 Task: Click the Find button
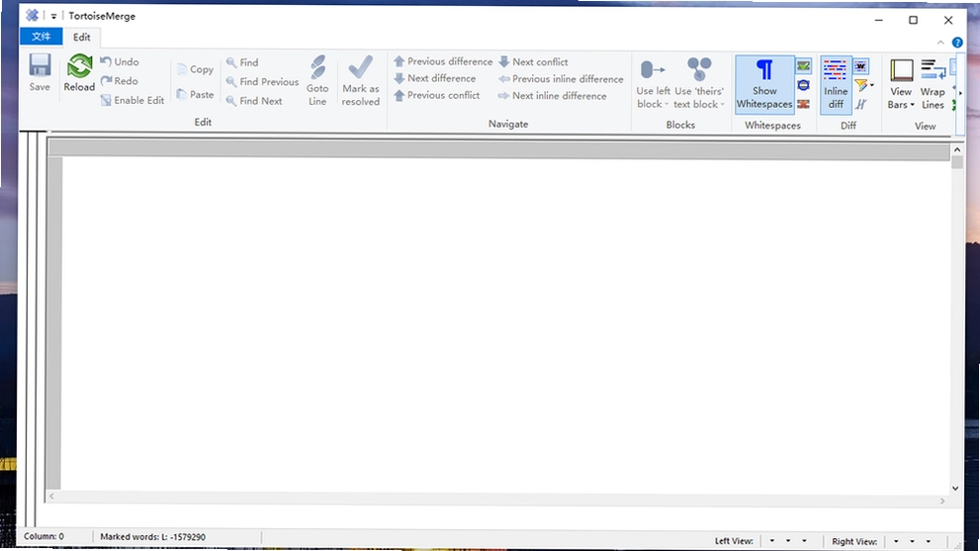242,62
